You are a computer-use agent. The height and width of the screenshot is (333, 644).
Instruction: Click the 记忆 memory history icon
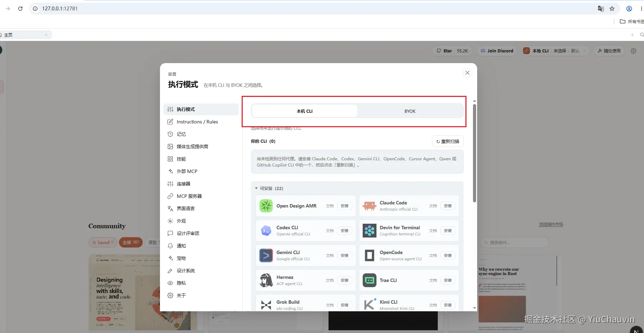170,134
